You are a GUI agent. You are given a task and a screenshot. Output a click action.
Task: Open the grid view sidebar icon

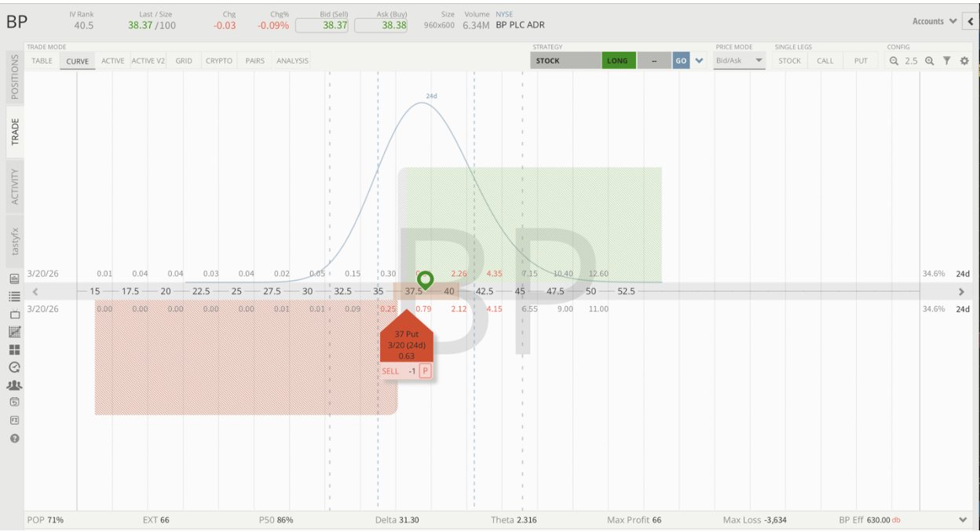click(13, 349)
